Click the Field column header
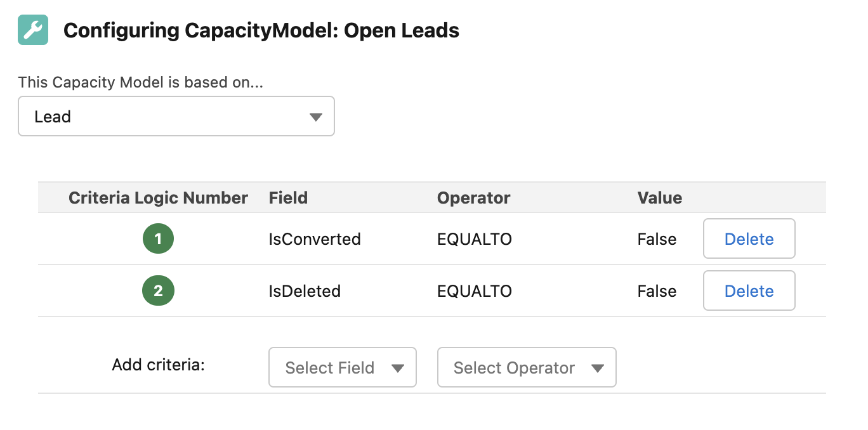This screenshot has width=868, height=430. coord(288,198)
